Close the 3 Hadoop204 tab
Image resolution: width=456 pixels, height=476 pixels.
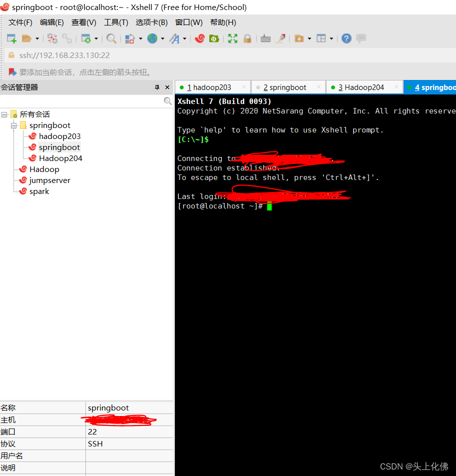pos(396,87)
